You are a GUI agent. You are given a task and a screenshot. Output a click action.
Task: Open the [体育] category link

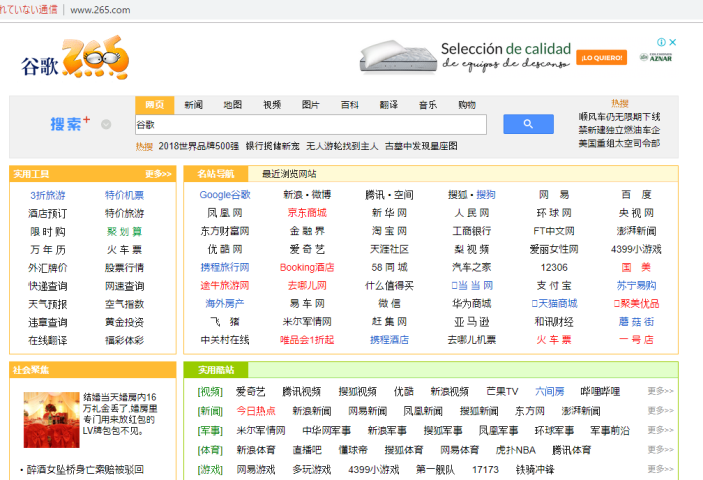pos(210,450)
